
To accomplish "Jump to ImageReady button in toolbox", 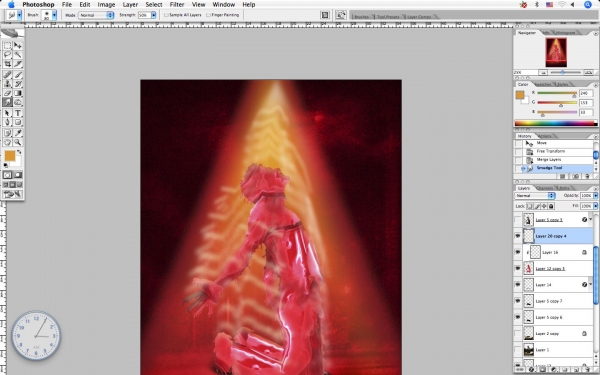I will [x=13, y=194].
